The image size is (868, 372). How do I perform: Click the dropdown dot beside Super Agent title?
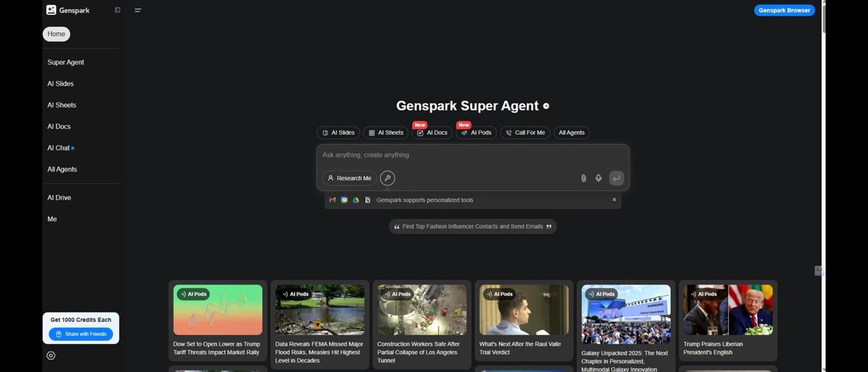tap(546, 106)
